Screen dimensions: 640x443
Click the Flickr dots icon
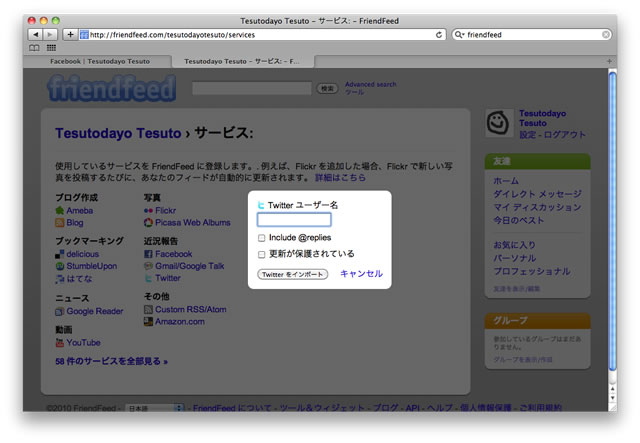[x=148, y=211]
